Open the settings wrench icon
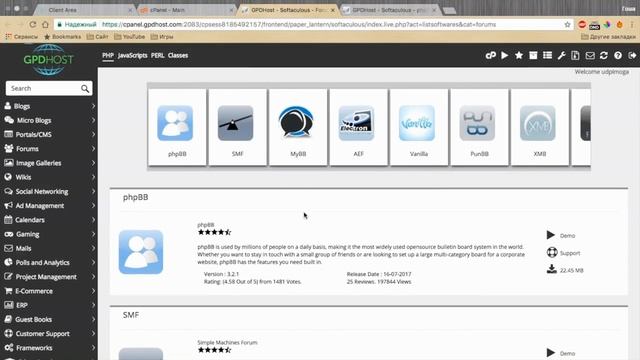The height and width of the screenshot is (360, 640). pyautogui.click(x=561, y=55)
